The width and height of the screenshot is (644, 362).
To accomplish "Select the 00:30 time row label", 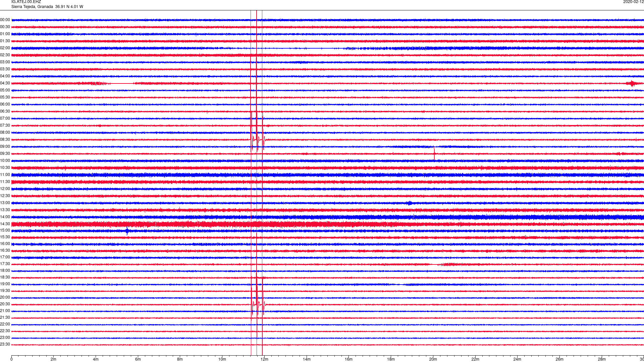I will pos(5,27).
